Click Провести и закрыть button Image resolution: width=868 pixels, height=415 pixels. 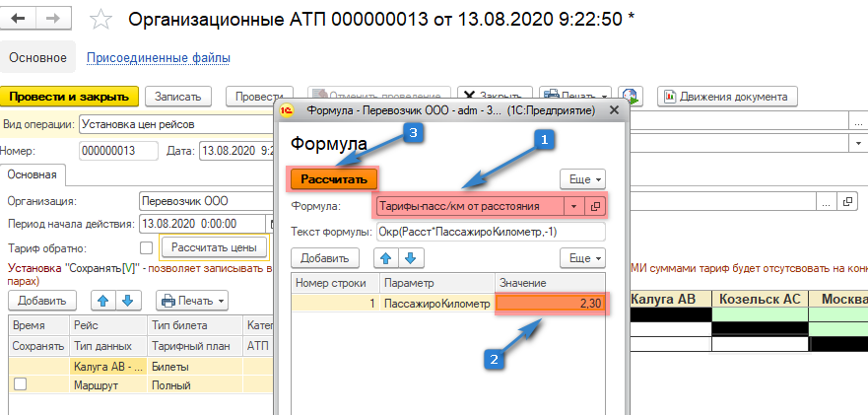point(70,97)
